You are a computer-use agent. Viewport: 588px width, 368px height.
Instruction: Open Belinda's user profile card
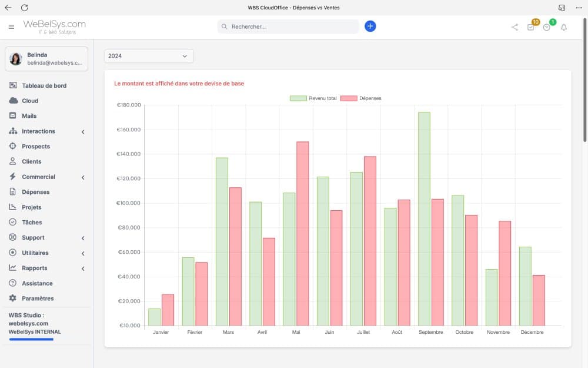(46, 59)
